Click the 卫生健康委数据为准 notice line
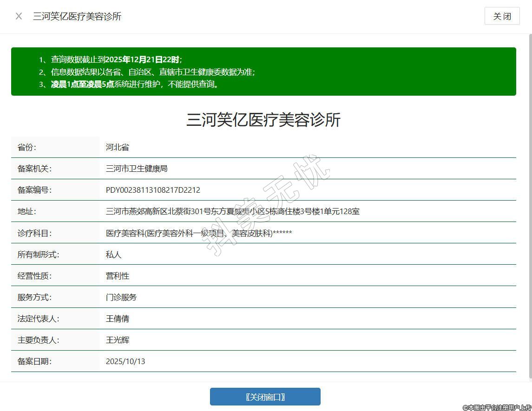Viewport: 532px width, 411px height. [153, 72]
